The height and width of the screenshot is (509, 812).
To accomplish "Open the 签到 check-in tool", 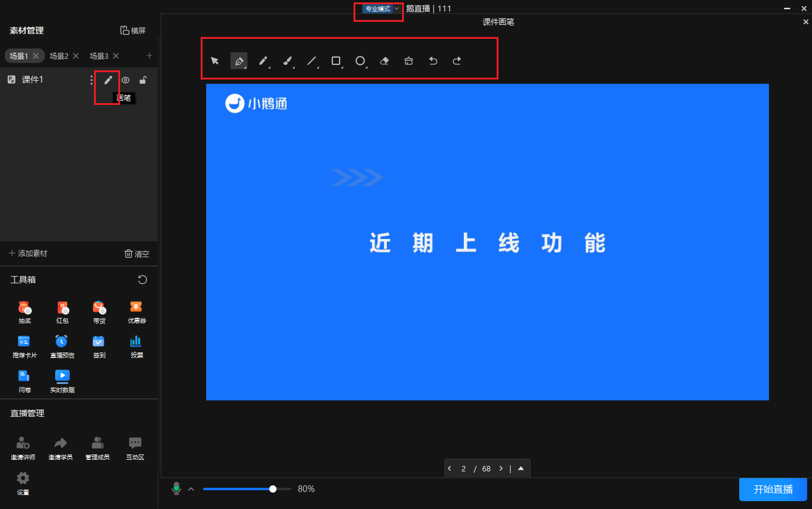I will pos(99,346).
